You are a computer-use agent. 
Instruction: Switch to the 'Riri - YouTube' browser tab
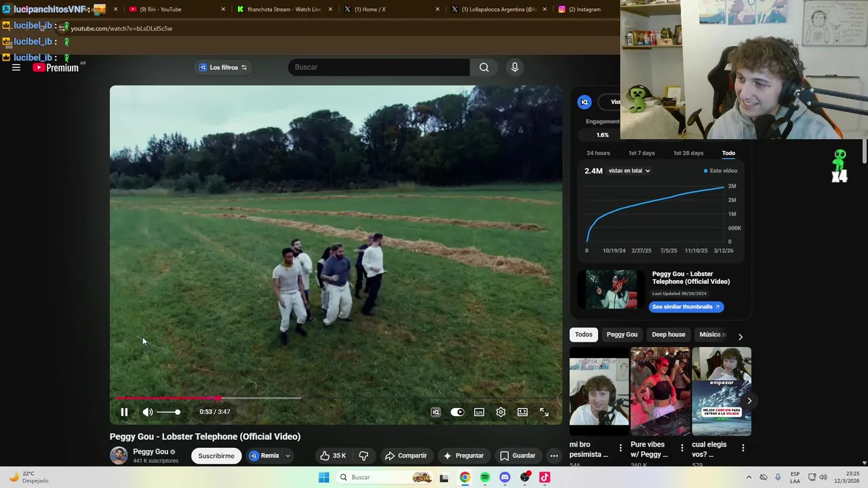pos(177,9)
